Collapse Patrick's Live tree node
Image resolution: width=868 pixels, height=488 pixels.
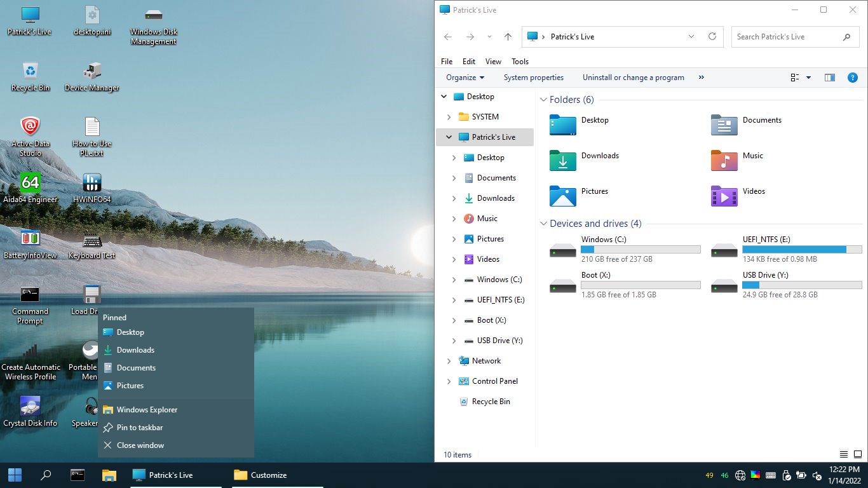click(449, 137)
